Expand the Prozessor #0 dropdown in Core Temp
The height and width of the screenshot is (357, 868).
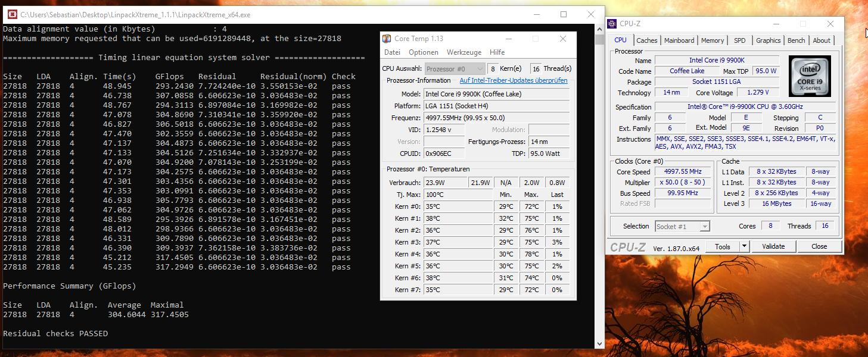point(455,69)
